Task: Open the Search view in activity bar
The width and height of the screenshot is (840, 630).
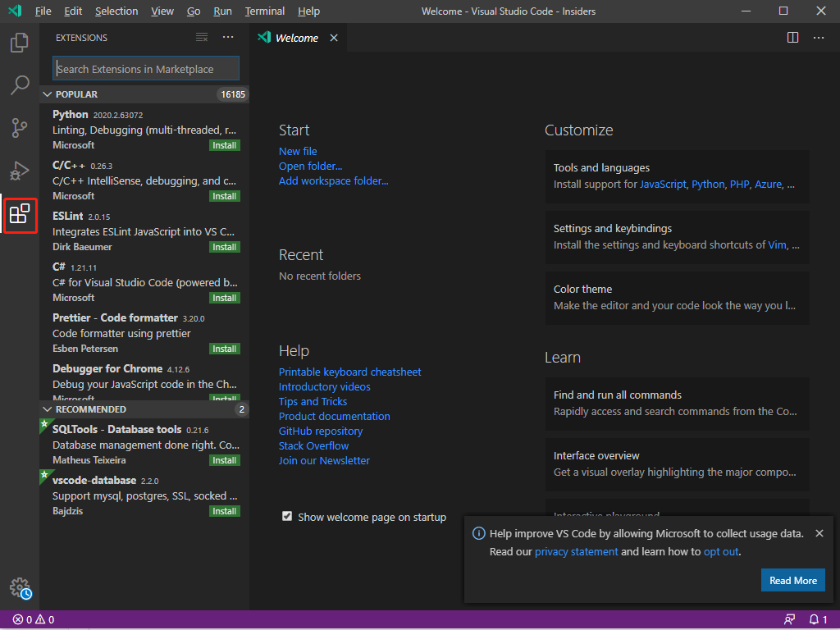Action: [x=20, y=84]
